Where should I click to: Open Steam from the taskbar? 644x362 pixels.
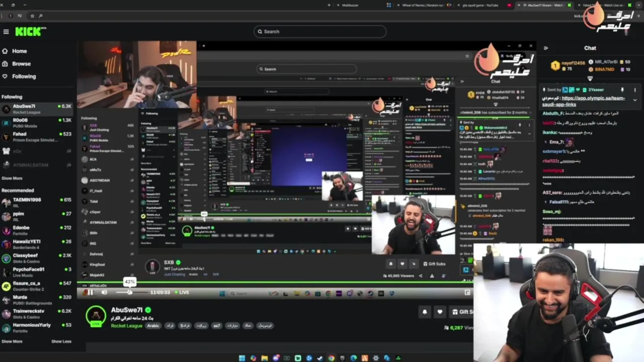coord(320,358)
